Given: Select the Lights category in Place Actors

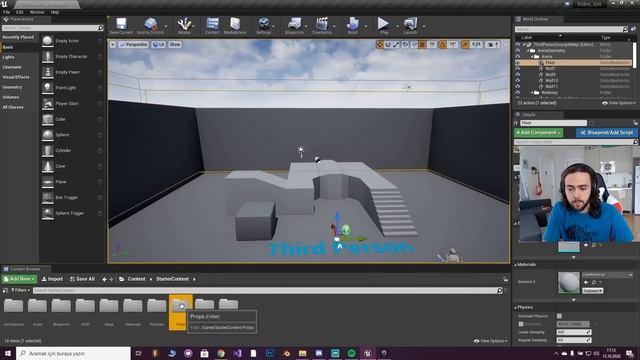Looking at the screenshot, I should coord(9,57).
